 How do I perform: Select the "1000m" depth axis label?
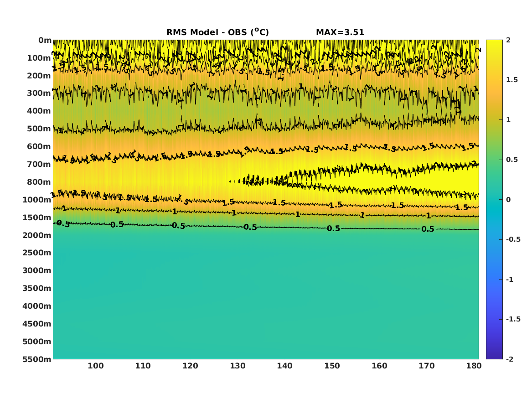click(37, 200)
